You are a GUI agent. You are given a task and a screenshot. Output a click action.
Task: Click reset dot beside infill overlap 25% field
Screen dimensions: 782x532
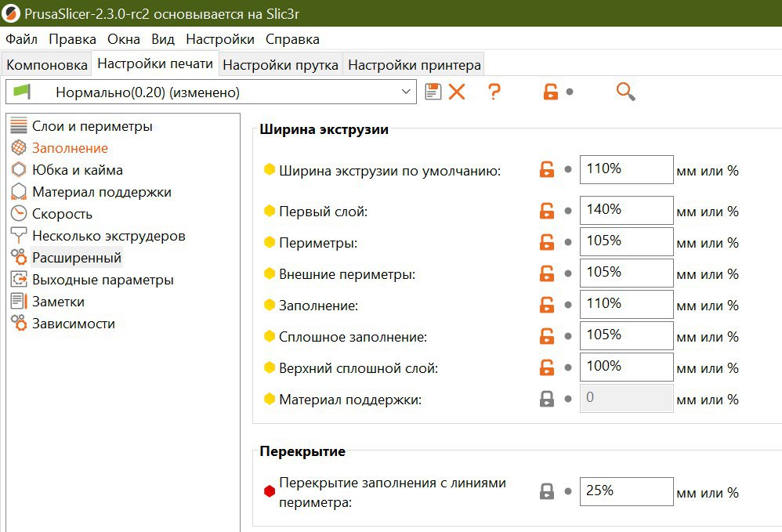[567, 491]
